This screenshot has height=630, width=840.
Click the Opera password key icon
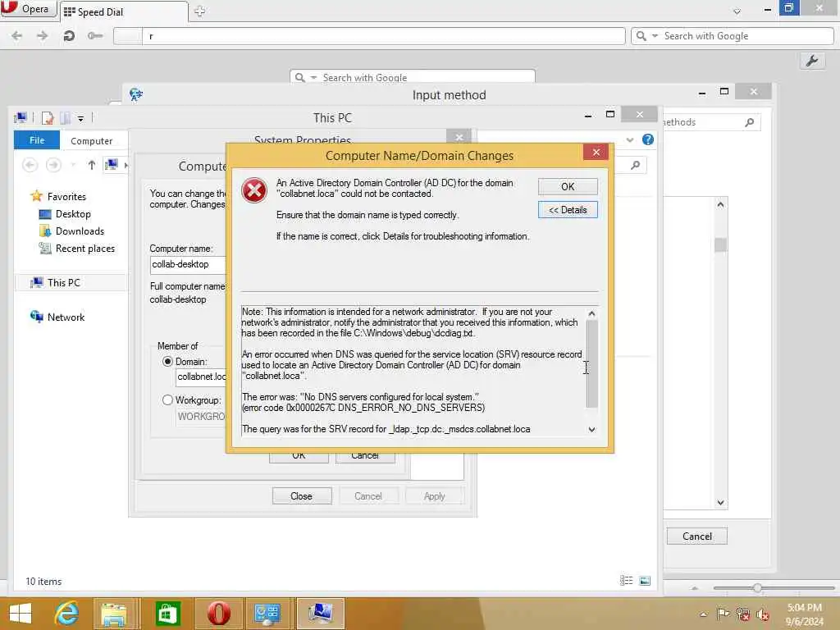click(x=95, y=36)
